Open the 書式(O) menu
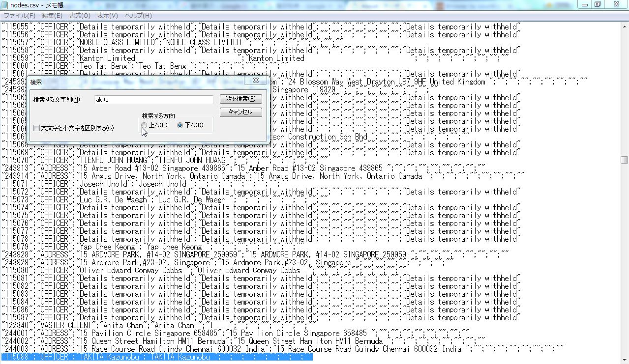 [x=80, y=16]
